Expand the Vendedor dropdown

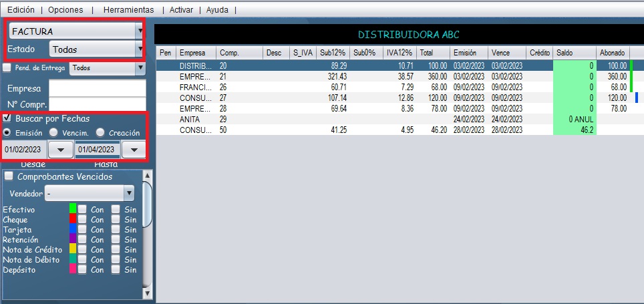click(129, 193)
